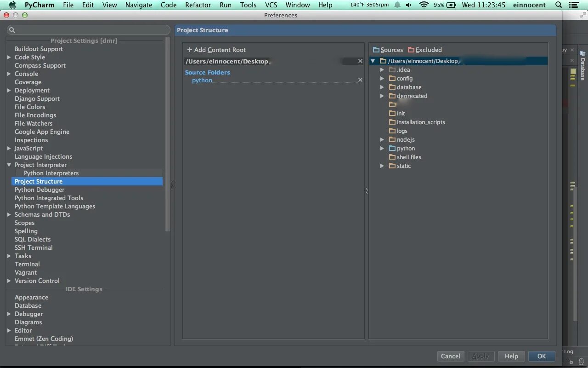
Task: Collapse the root content folder tree
Action: [373, 61]
